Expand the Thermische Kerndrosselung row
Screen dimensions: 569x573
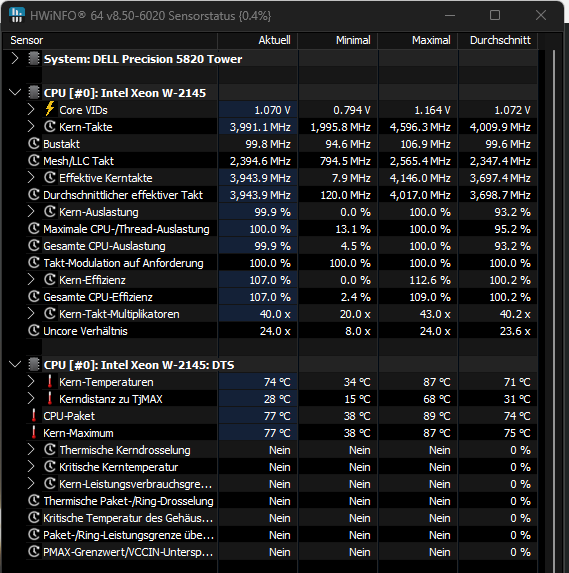(31, 449)
